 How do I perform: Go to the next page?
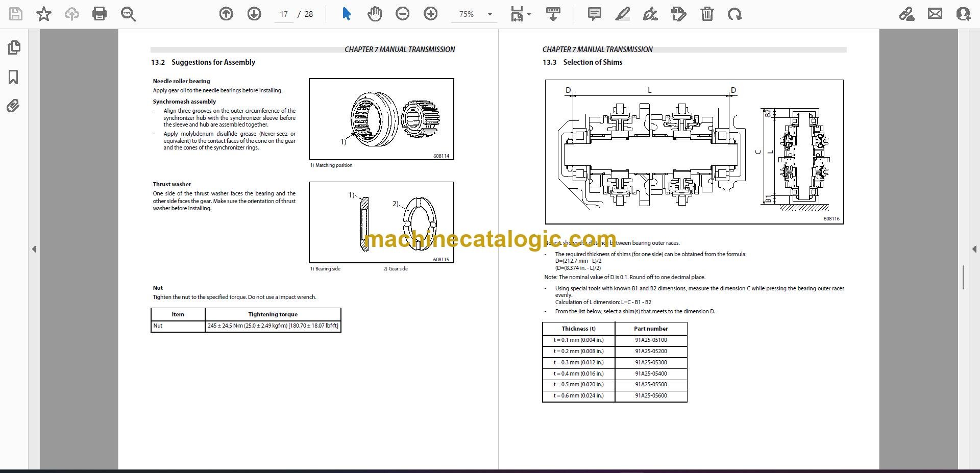click(254, 14)
